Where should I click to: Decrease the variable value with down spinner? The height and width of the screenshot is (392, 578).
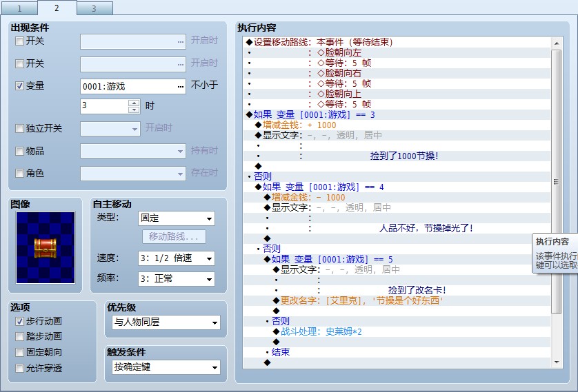(x=134, y=110)
